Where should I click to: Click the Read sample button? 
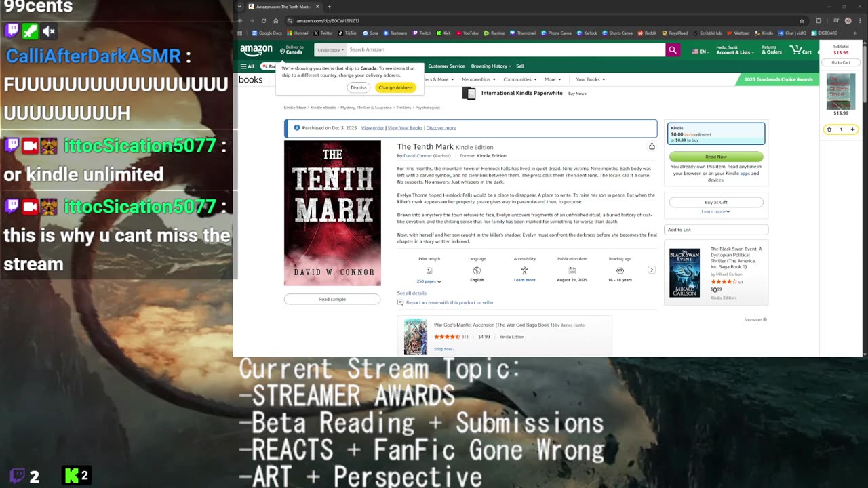(332, 299)
